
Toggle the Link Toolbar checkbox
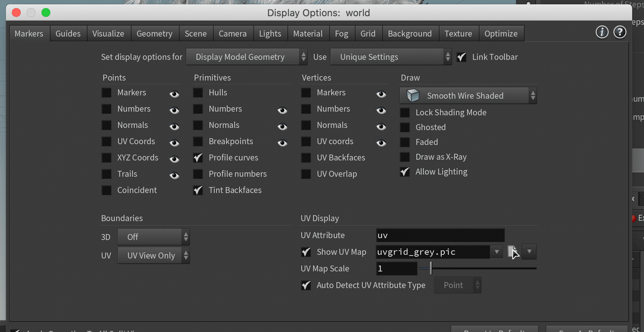coord(462,57)
